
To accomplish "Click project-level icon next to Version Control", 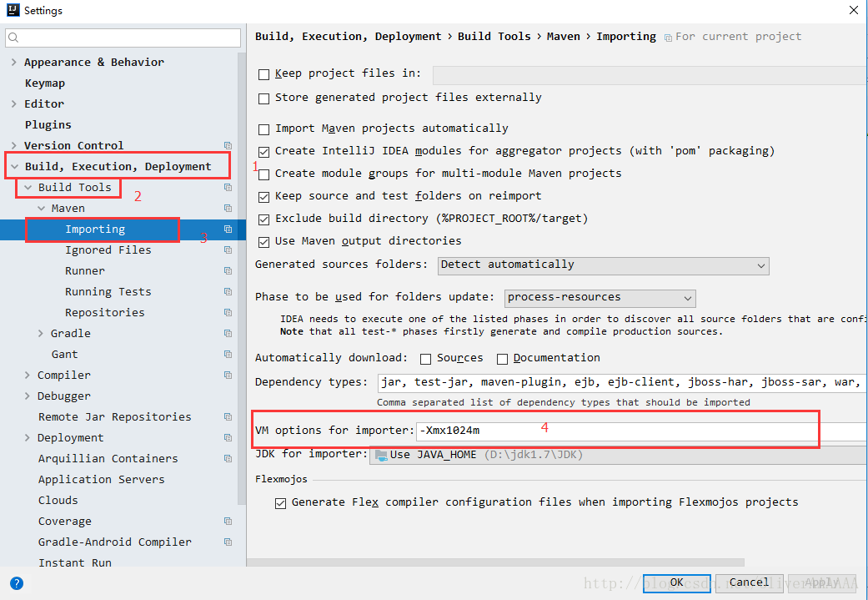I will [228, 146].
